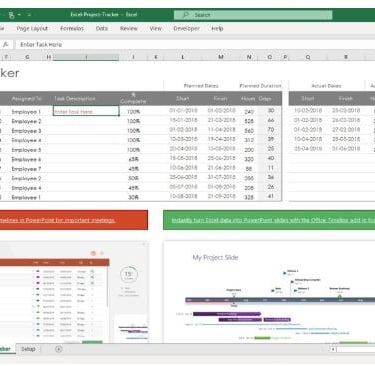Open the red PowerPoint timelines banner link

click(74, 220)
